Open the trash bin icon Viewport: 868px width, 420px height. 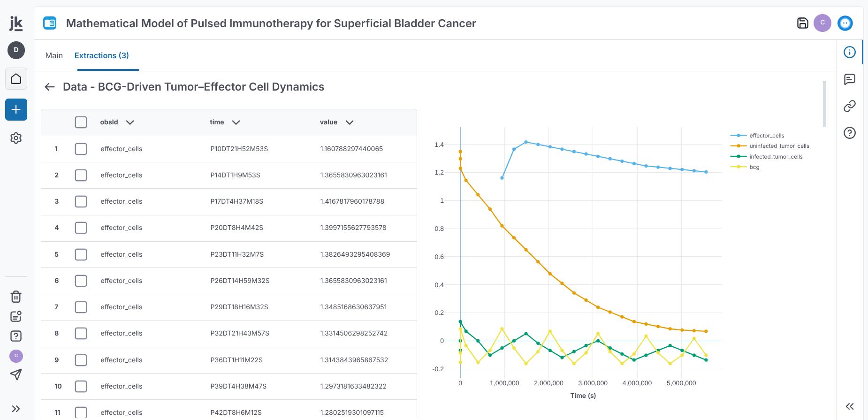point(16,297)
